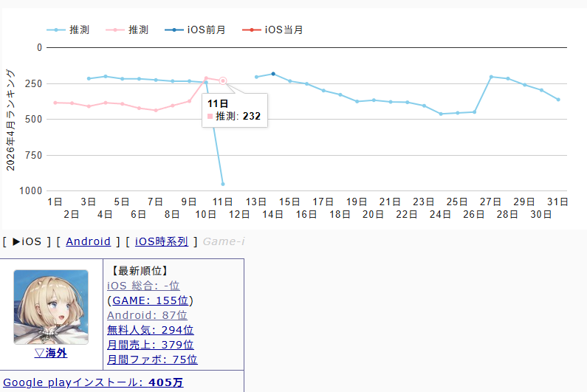Click the 13日 light blue data point
The image size is (587, 392).
256,77
